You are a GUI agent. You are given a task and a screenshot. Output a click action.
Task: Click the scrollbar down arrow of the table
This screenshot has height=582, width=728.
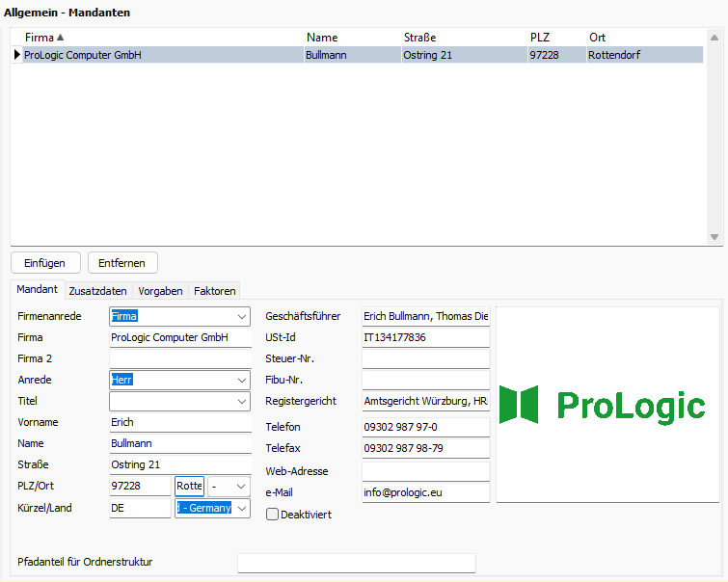(715, 237)
